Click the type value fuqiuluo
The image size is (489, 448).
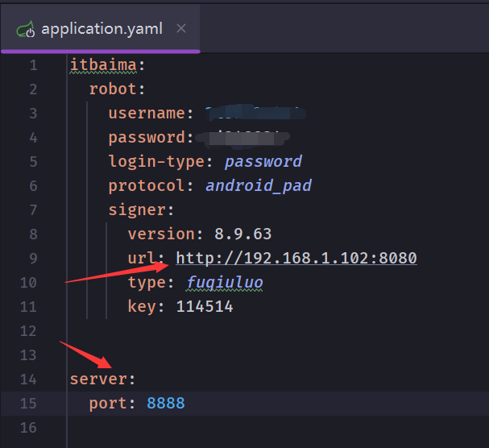click(x=225, y=282)
